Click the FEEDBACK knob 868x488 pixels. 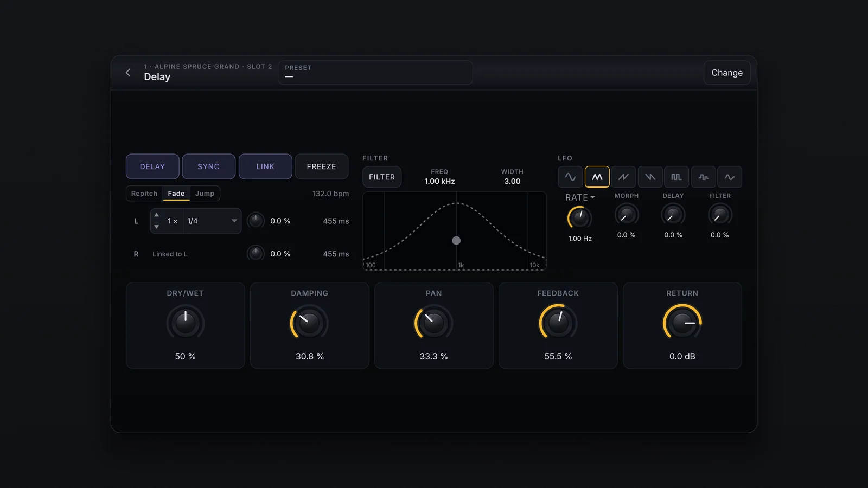(x=558, y=323)
